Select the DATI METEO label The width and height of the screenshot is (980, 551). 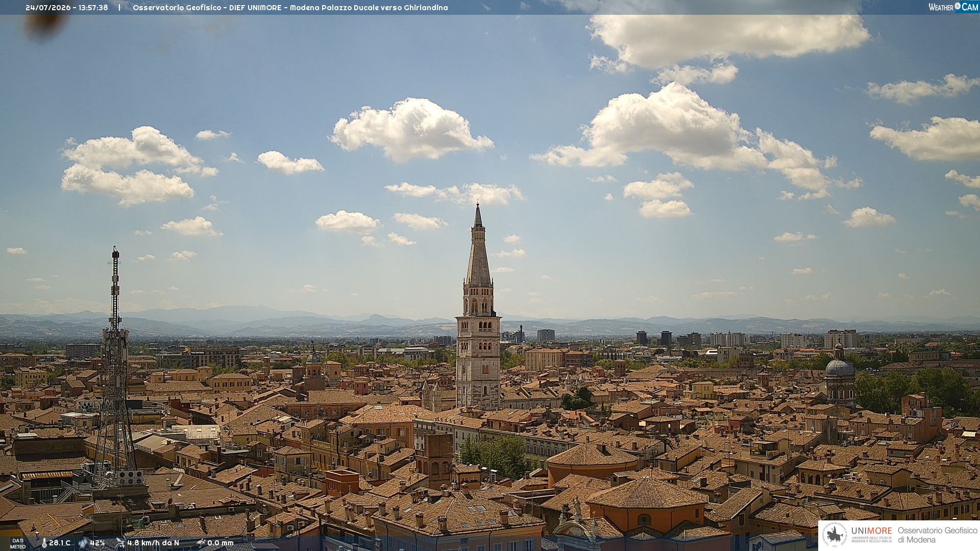click(18, 543)
